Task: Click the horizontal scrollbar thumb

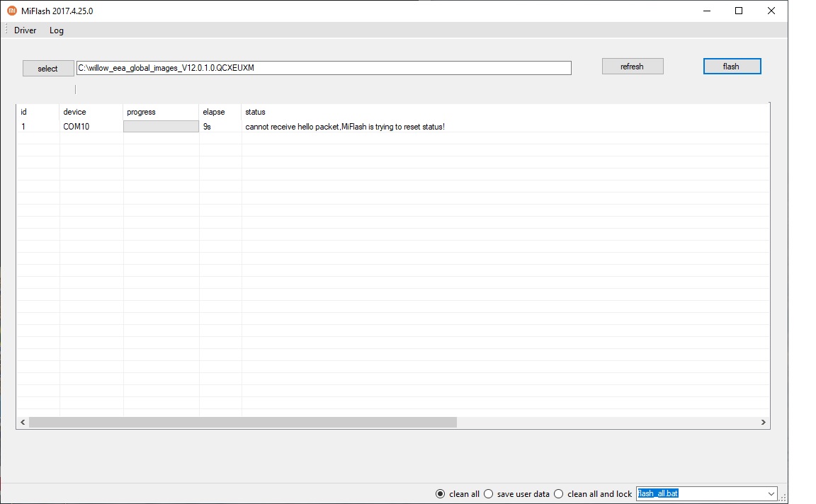Action: tap(242, 423)
